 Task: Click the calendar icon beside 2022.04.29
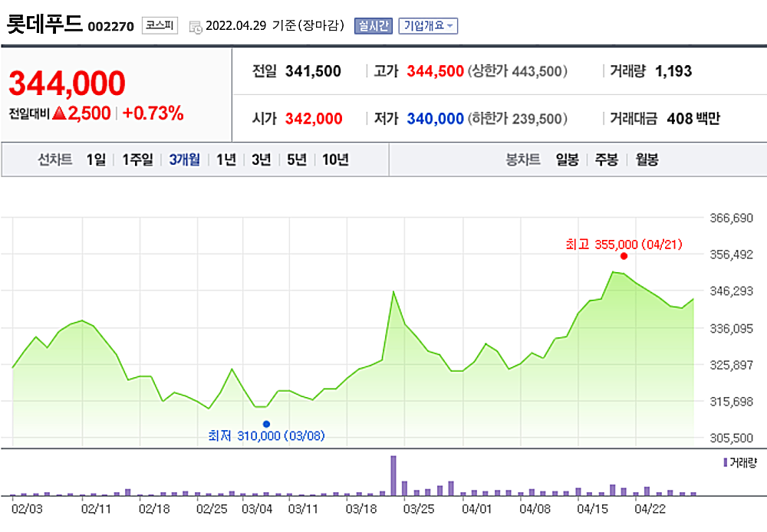point(196,28)
